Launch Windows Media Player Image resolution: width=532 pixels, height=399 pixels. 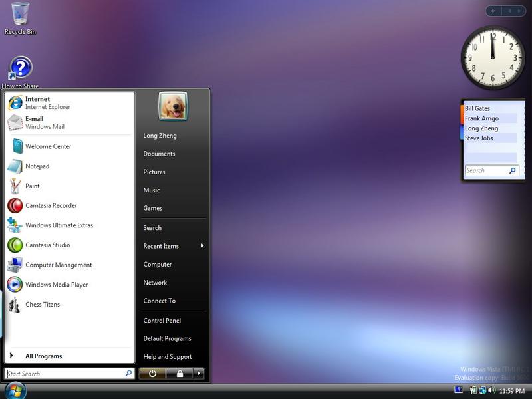point(70,285)
